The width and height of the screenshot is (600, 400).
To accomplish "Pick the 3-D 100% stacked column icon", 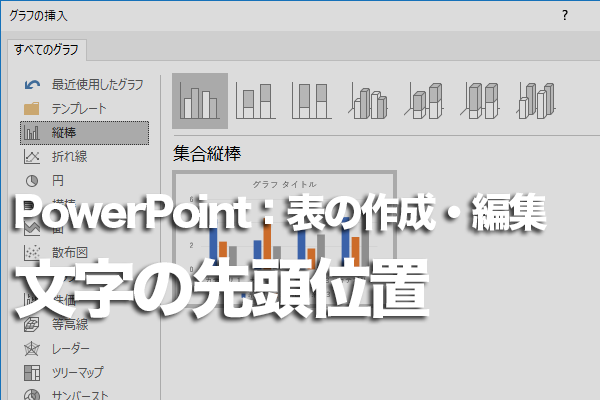I will coord(480,101).
